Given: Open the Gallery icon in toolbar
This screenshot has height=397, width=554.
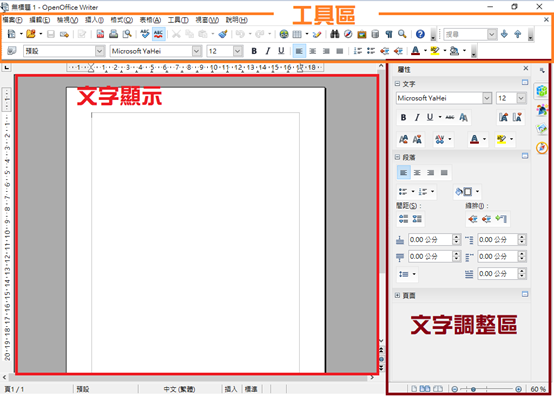Looking at the screenshot, I should [362, 34].
